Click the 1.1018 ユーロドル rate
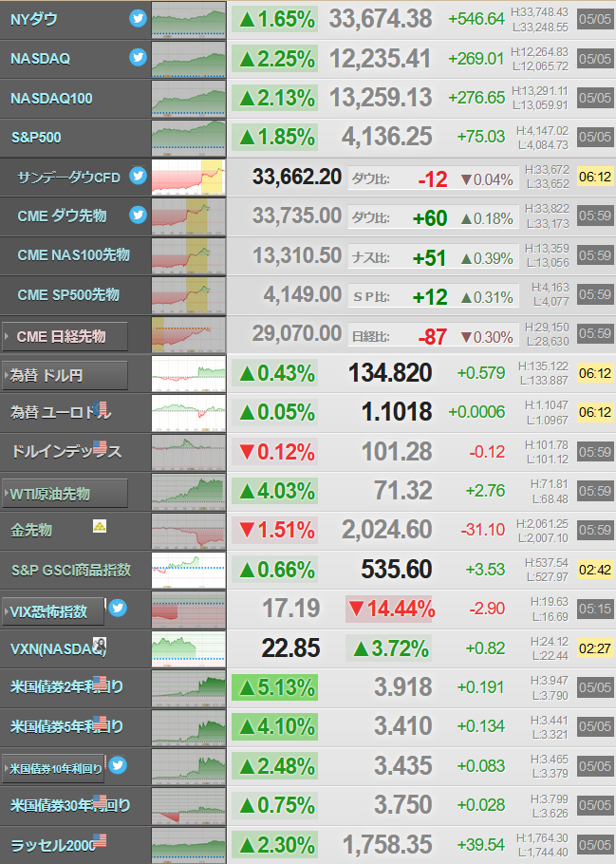This screenshot has width=616, height=864. pyautogui.click(x=396, y=412)
